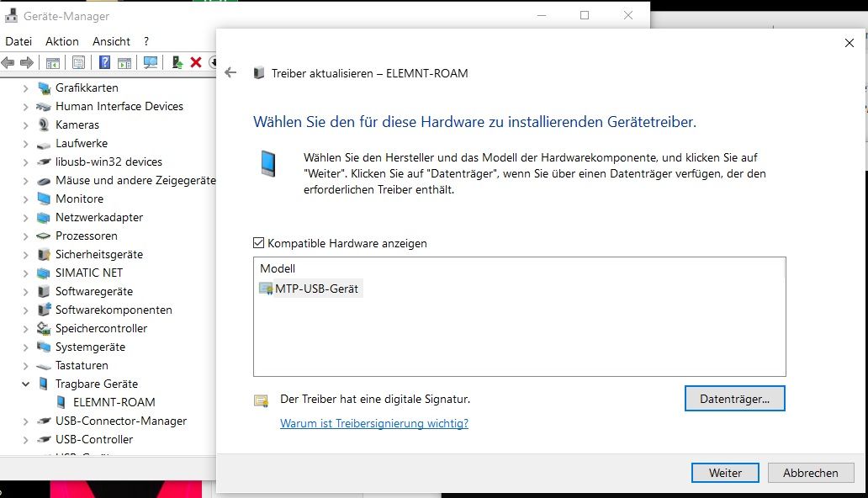Open the Aktion menu
Viewport: 868px width, 498px height.
pos(62,41)
